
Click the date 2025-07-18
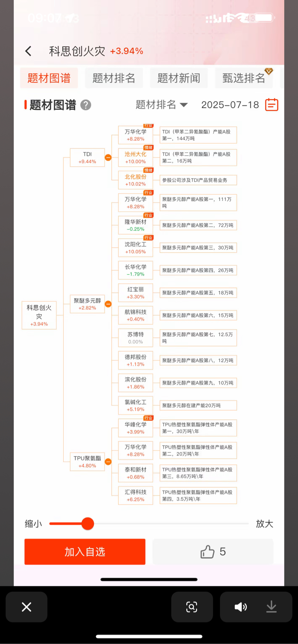tap(230, 105)
